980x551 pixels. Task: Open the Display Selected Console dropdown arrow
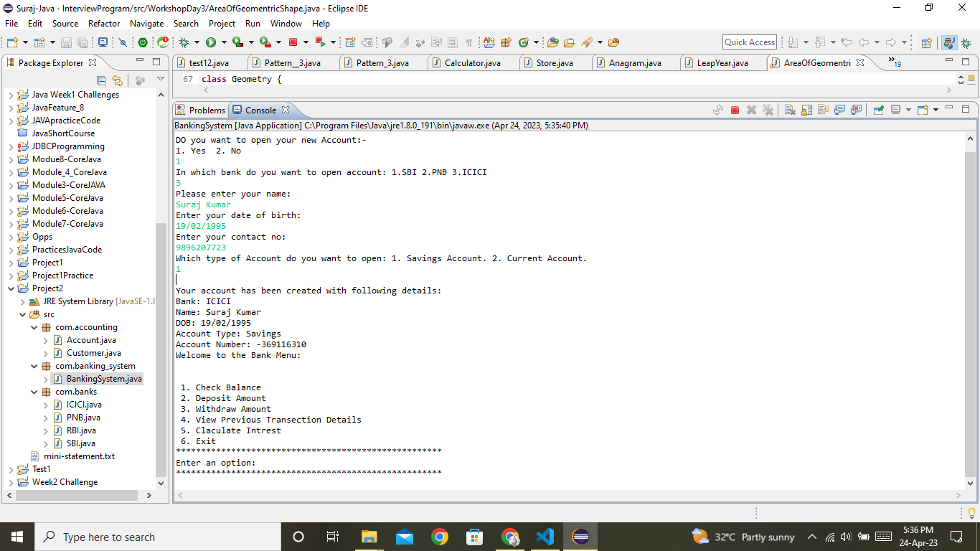pos(908,110)
